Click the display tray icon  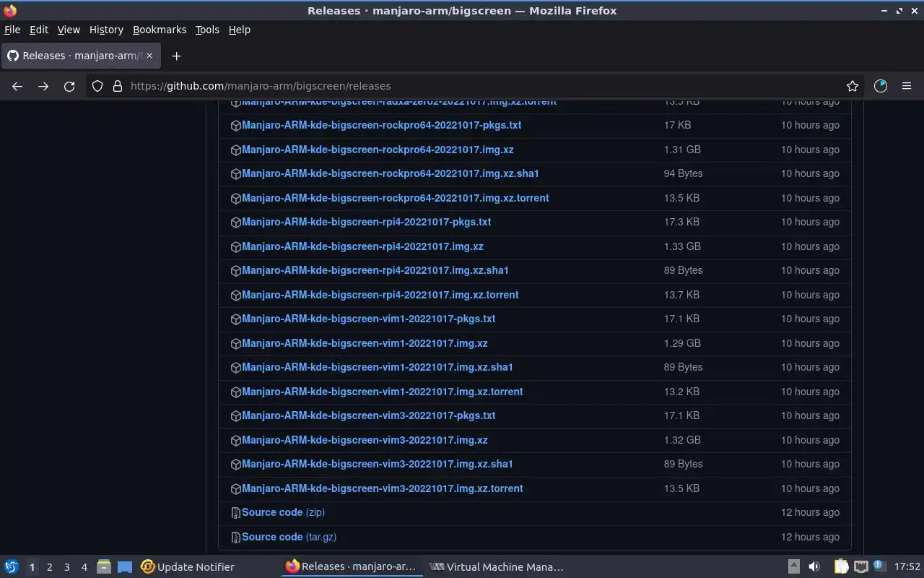tap(860, 567)
